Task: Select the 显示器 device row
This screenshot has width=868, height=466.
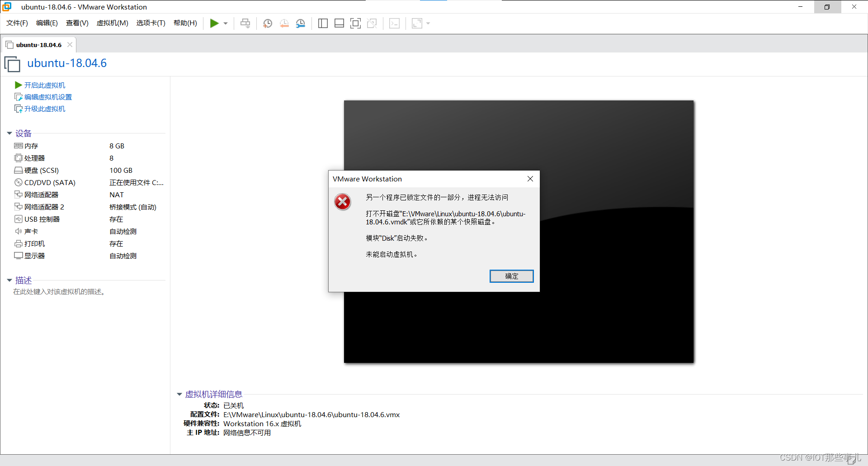Action: 89,256
